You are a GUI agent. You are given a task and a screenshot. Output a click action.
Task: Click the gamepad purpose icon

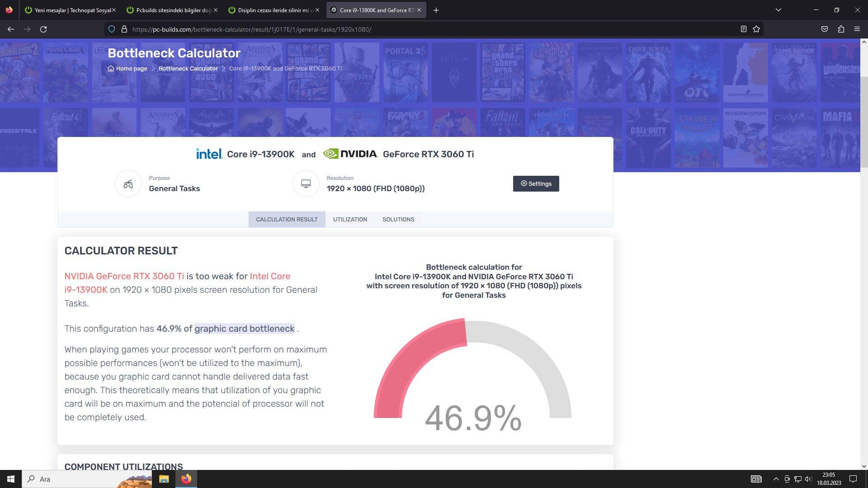point(128,184)
